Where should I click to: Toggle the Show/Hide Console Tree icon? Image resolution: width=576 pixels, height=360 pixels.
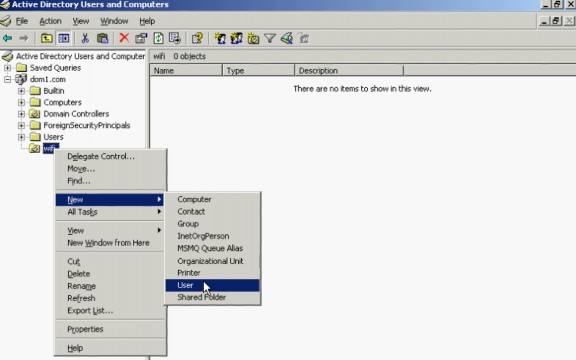(x=64, y=38)
